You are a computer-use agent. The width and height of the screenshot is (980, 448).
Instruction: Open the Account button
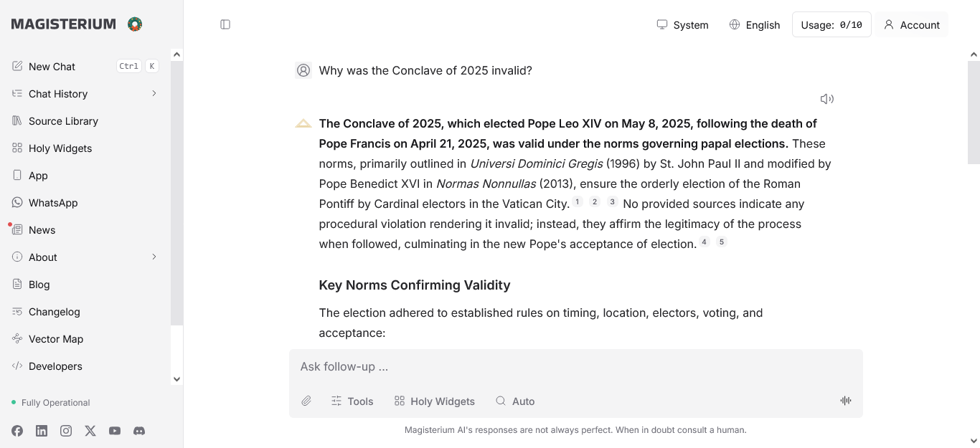tap(911, 24)
